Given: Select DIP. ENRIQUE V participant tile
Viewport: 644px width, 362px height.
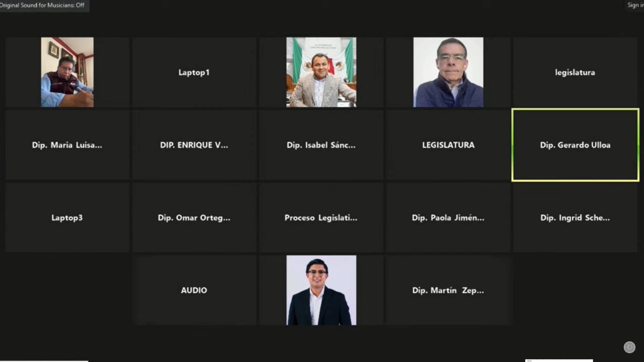Looking at the screenshot, I should (x=194, y=145).
